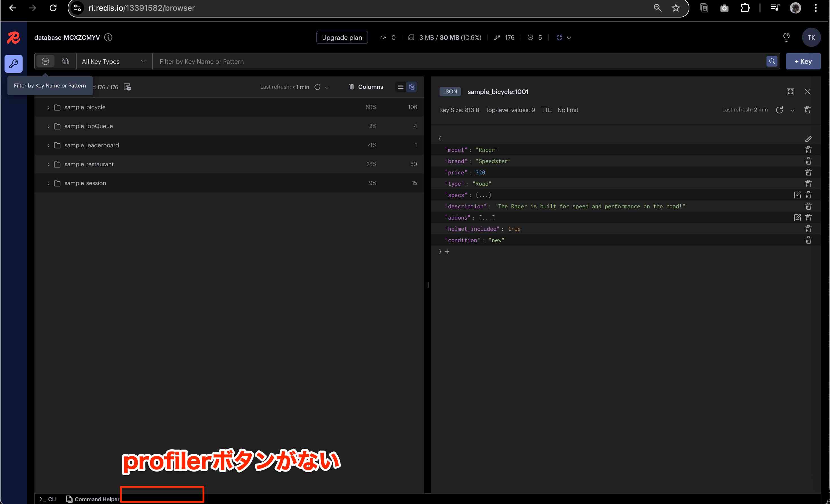Open the CLI panel

click(x=48, y=499)
